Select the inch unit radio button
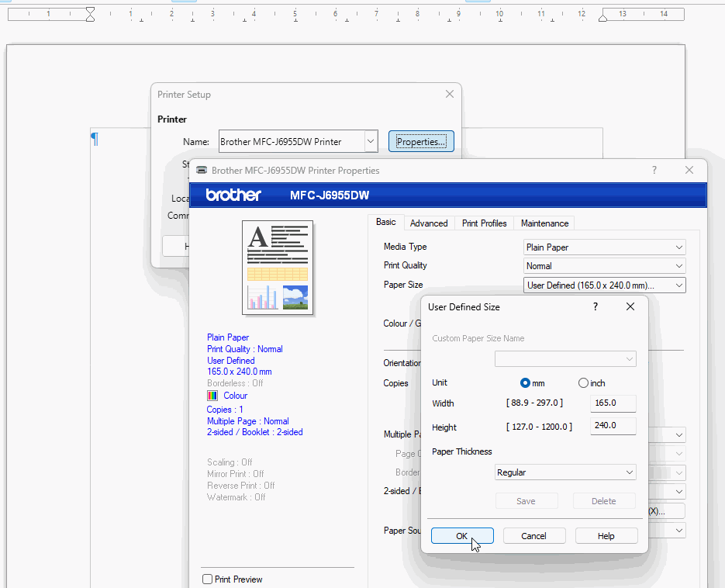Screen dimensions: 725x588 (583, 383)
